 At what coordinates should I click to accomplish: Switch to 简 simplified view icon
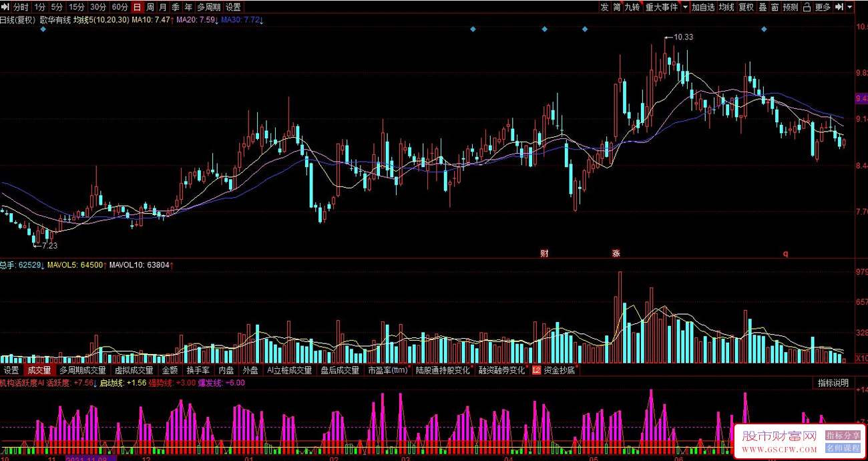click(617, 7)
